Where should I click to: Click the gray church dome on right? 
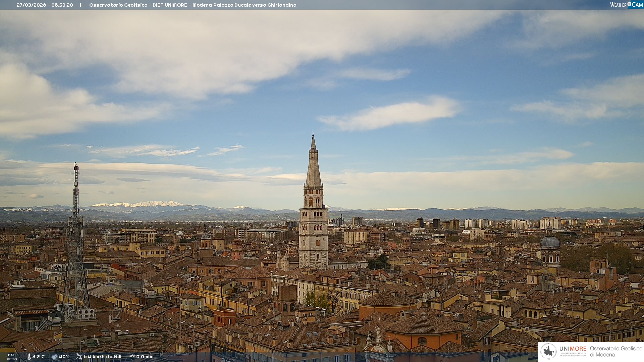click(x=550, y=242)
